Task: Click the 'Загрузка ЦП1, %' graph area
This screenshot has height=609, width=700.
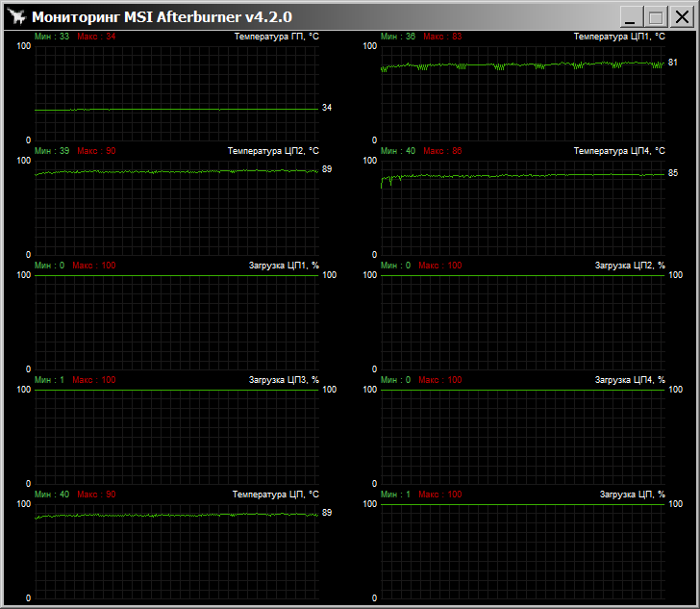Action: click(x=176, y=322)
